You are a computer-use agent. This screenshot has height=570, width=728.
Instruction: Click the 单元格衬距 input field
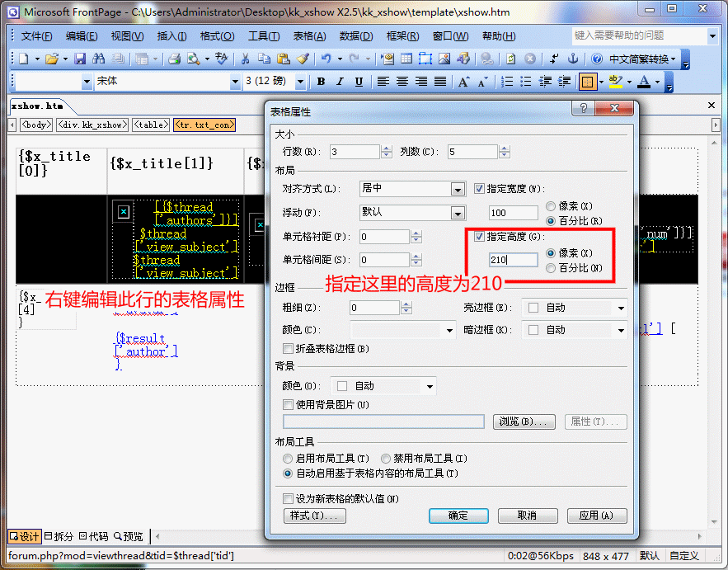pos(385,237)
